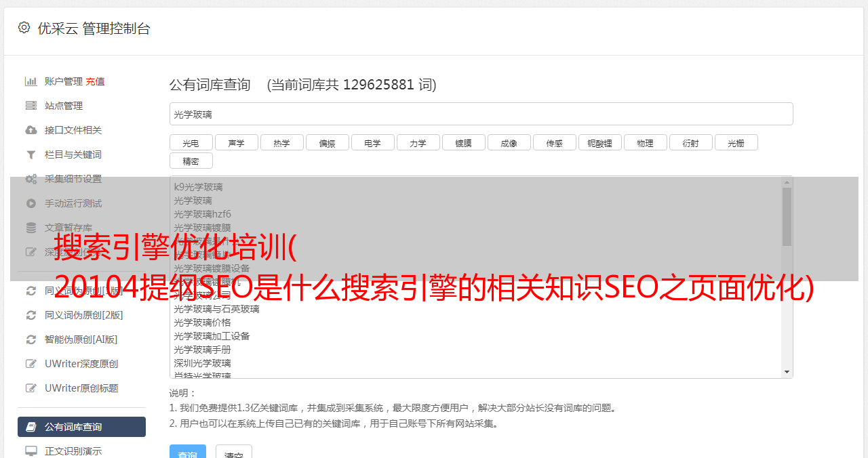This screenshot has height=458, width=868.
Task: Choose the 传感 tag button
Action: click(554, 142)
